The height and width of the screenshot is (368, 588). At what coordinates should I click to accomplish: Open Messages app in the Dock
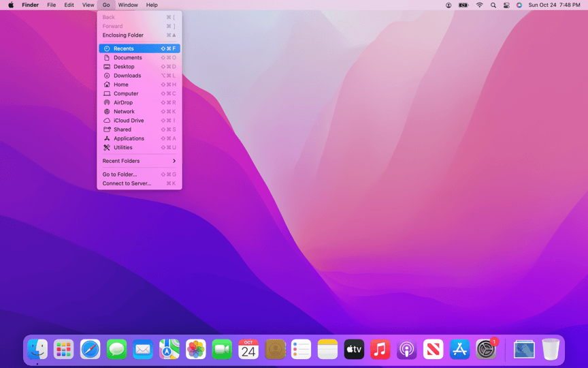[x=116, y=350]
